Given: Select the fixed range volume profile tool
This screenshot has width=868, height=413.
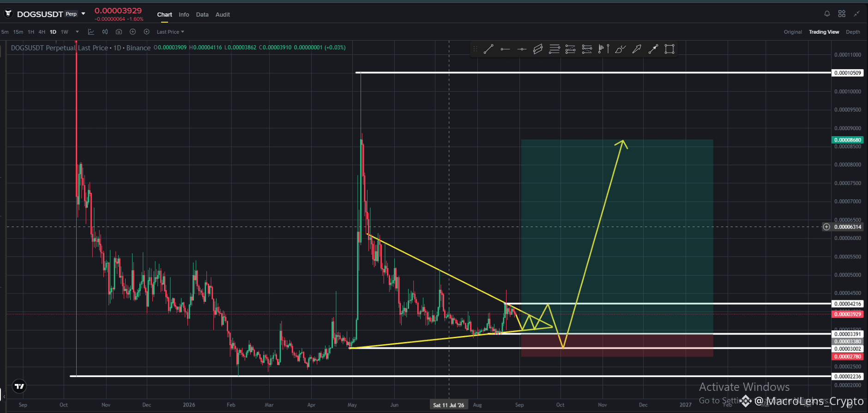Looking at the screenshot, I should point(603,49).
